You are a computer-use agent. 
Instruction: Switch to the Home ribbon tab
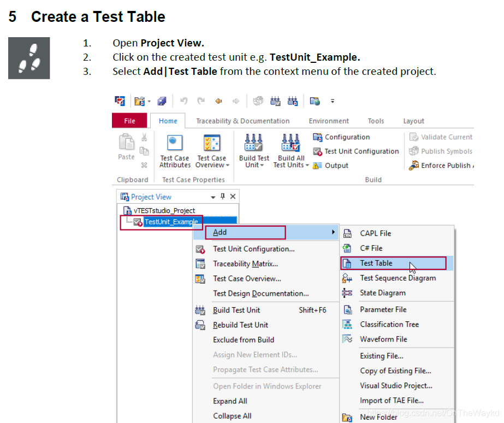pyautogui.click(x=168, y=121)
